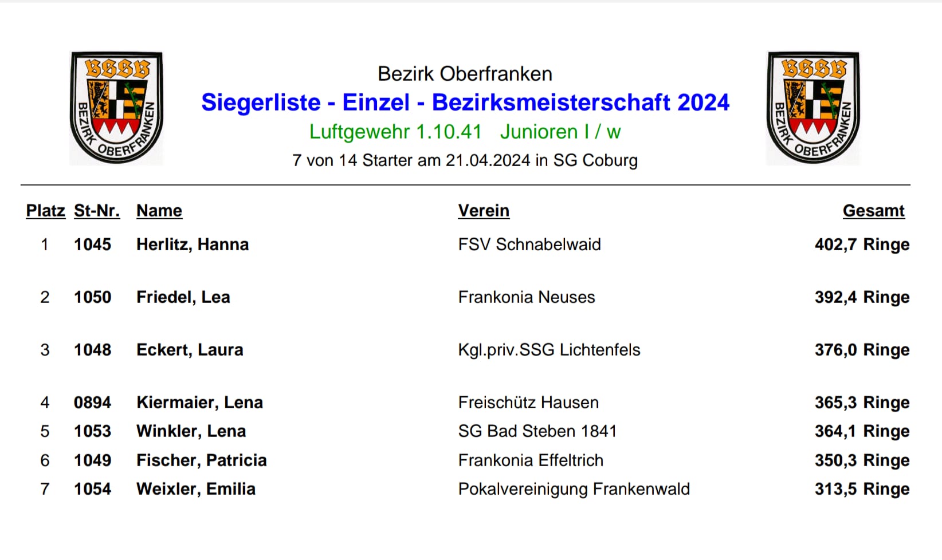The height and width of the screenshot is (560, 942).
Task: Click the club Frankonia Effeltrich
Action: 531,460
